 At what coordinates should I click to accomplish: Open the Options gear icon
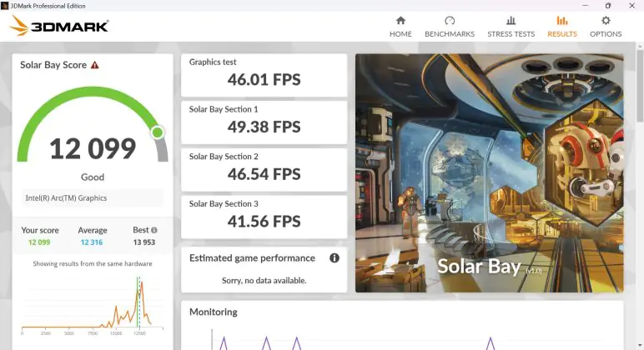click(x=606, y=21)
